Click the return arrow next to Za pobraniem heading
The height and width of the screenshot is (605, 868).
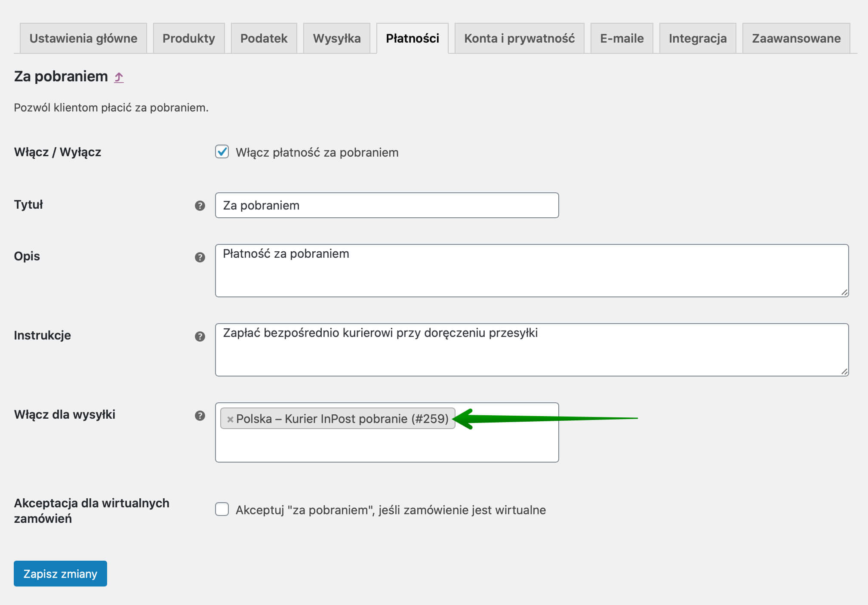119,77
